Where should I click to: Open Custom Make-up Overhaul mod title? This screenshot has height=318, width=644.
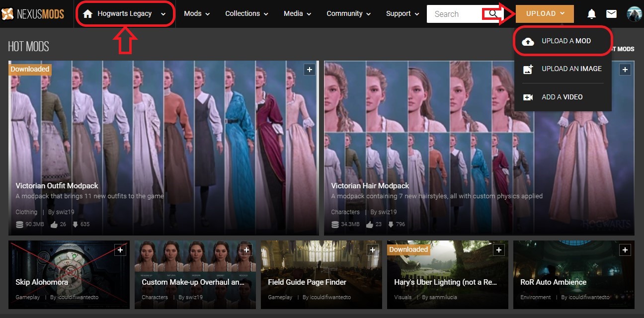tap(193, 282)
